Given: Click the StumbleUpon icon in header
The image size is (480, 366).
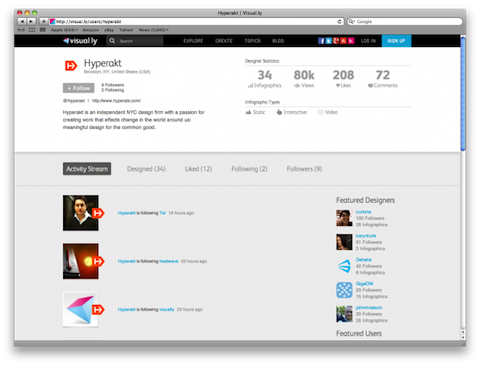Looking at the screenshot, I should (343, 41).
